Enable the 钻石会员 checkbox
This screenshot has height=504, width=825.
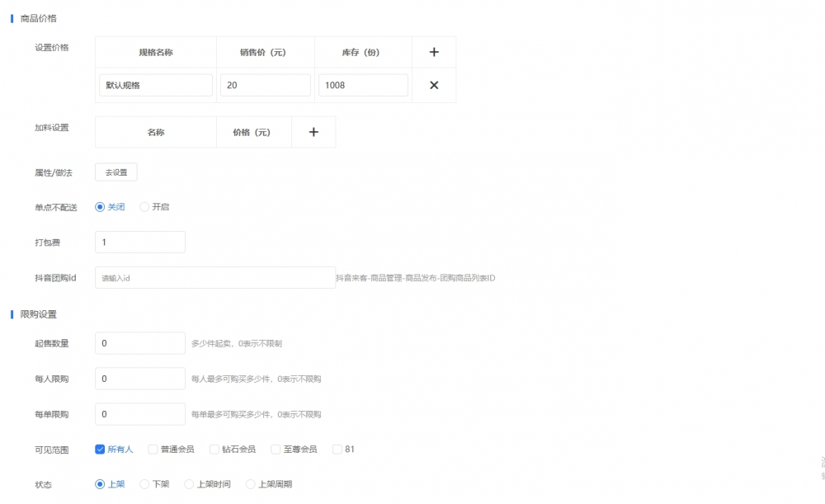pyautogui.click(x=214, y=450)
